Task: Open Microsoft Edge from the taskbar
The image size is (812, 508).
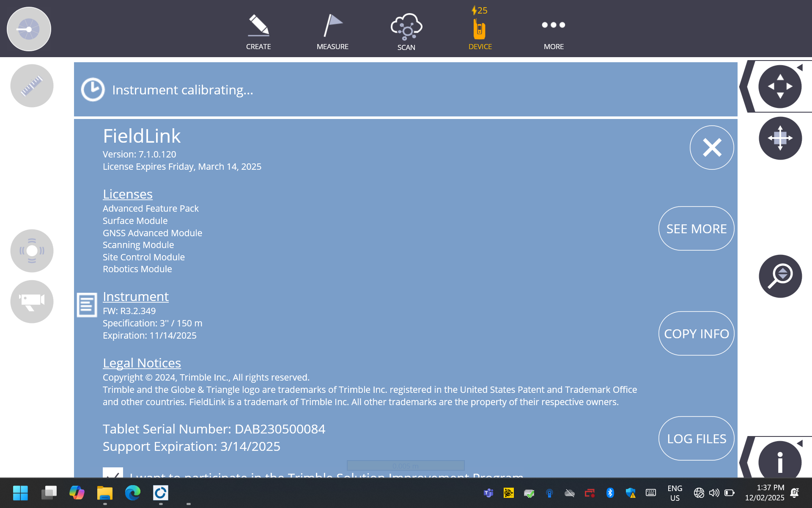Action: coord(132,493)
